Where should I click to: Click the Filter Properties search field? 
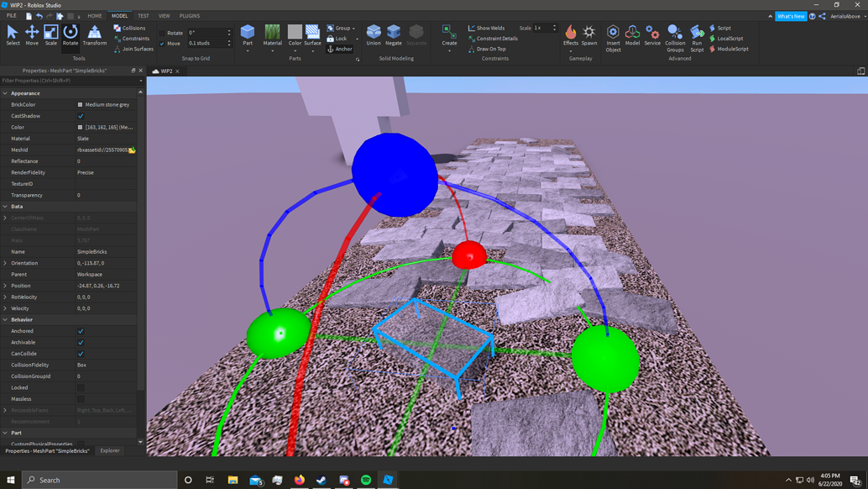pos(67,79)
